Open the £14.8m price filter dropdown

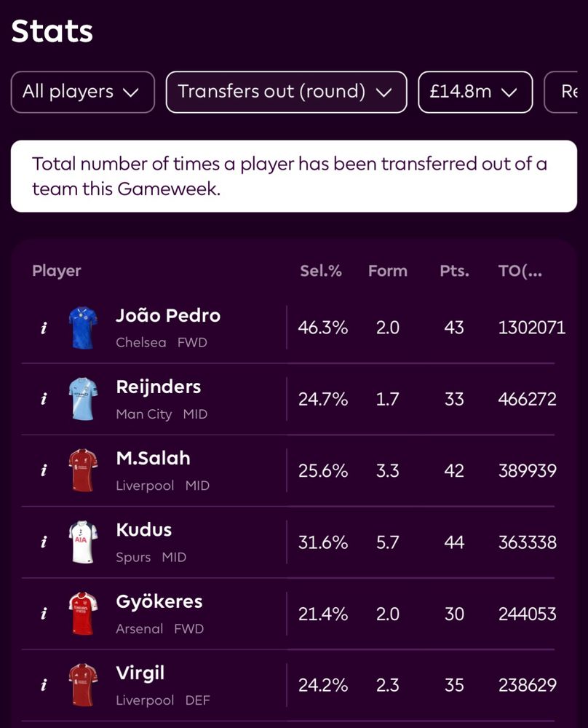(x=475, y=92)
